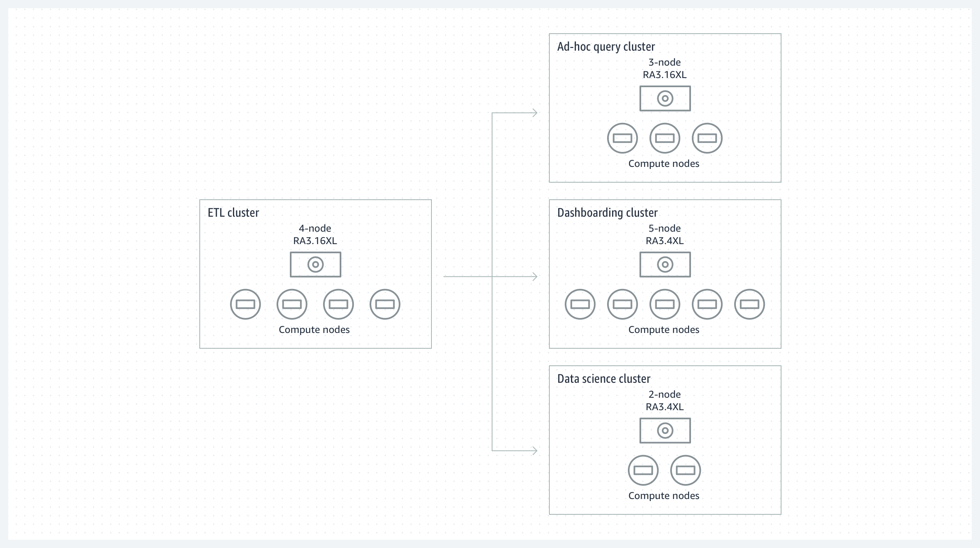Click the Dashboarding cluster leader node icon

[665, 264]
